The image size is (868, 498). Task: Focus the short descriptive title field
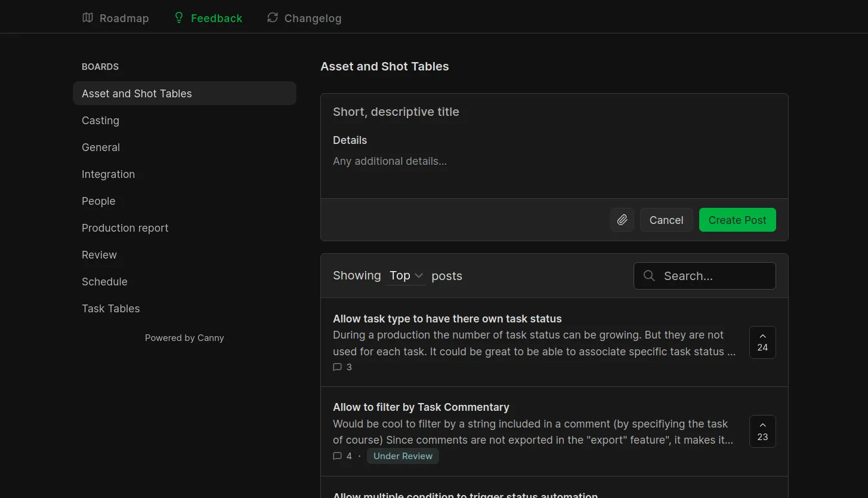pyautogui.click(x=554, y=112)
